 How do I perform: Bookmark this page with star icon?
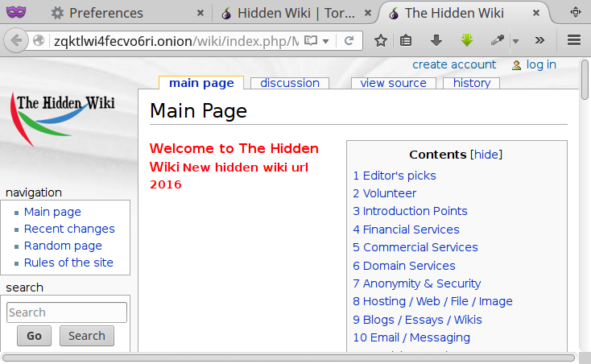click(x=381, y=40)
